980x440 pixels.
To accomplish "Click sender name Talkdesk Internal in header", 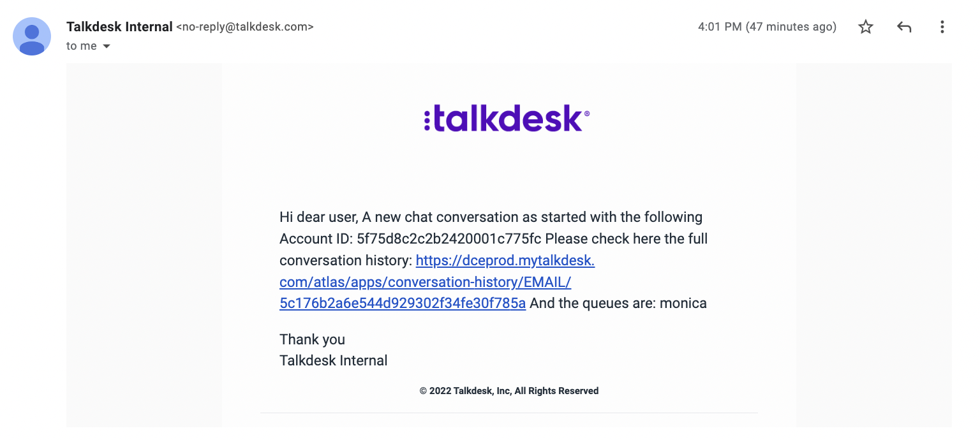I will click(119, 27).
